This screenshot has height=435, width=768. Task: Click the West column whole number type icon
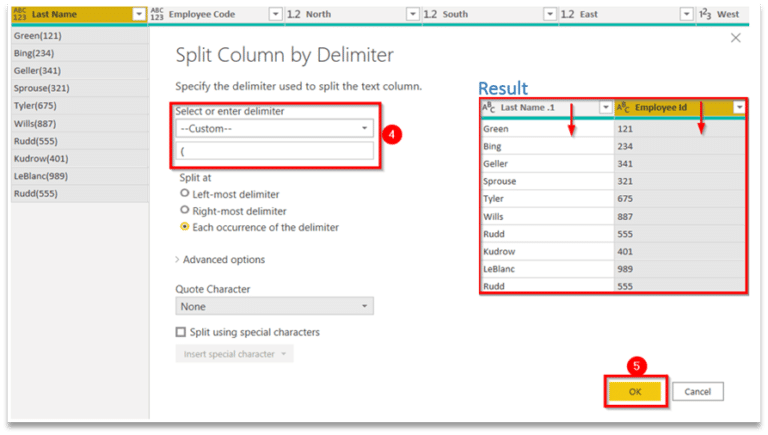pyautogui.click(x=705, y=14)
